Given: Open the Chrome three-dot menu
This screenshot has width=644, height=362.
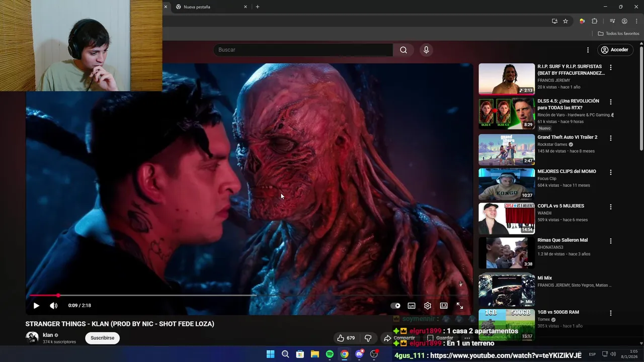Looking at the screenshot, I should (636, 21).
